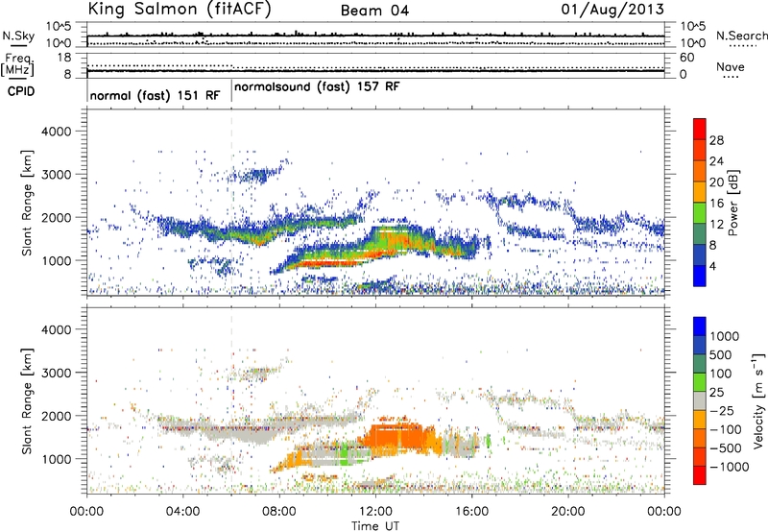Viewport: 768px width, 532px height.
Task: Click the blue bottom of power colorbar
Action: (700, 276)
